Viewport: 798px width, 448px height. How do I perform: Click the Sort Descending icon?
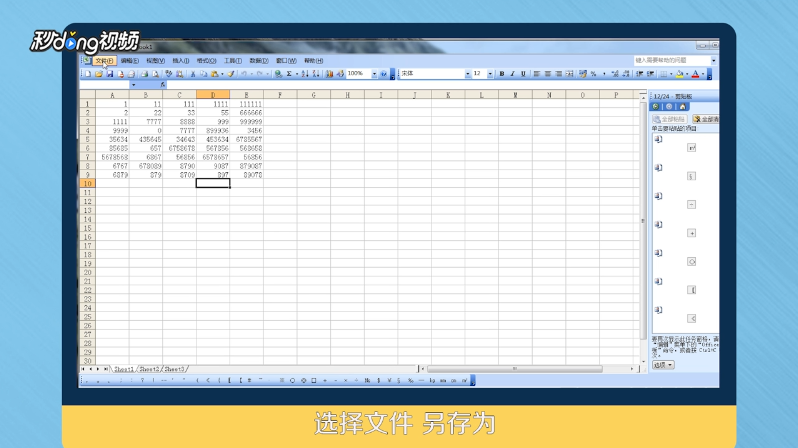316,74
